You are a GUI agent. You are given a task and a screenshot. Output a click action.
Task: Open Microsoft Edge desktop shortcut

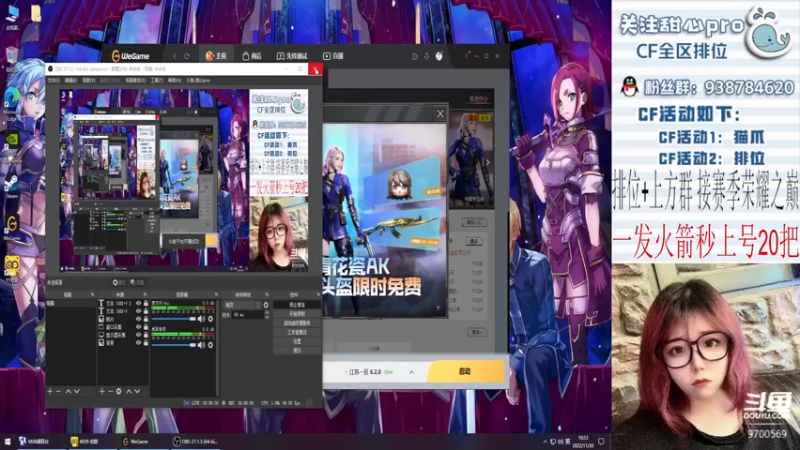coord(12,101)
